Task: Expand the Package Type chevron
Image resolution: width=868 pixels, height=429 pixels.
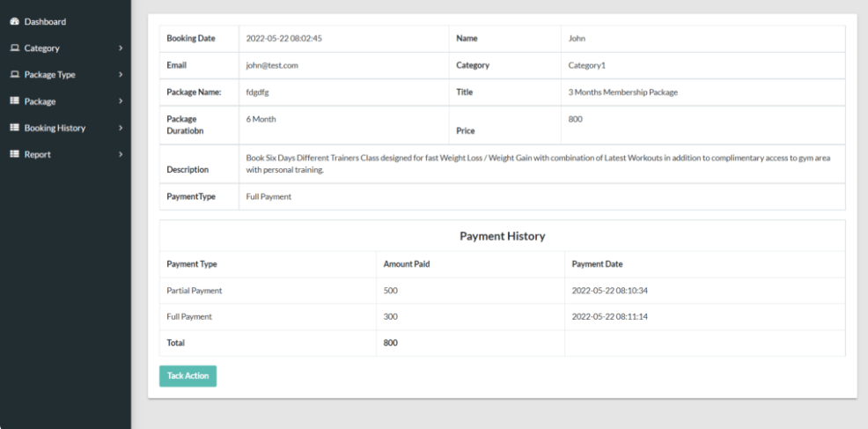Action: 121,75
